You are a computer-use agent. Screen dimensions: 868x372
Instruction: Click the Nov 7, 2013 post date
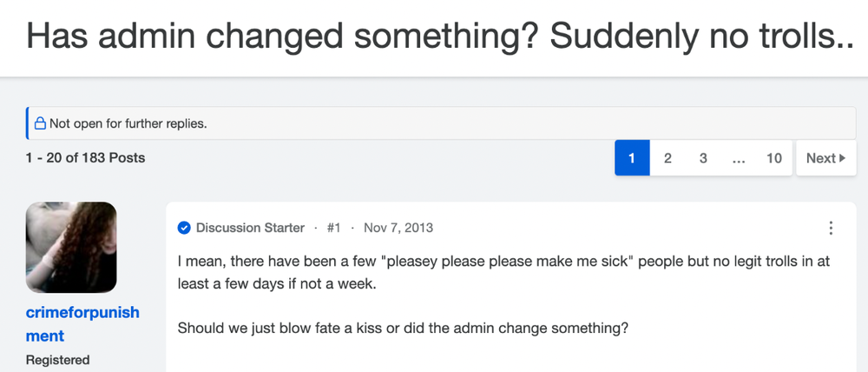[x=398, y=228]
